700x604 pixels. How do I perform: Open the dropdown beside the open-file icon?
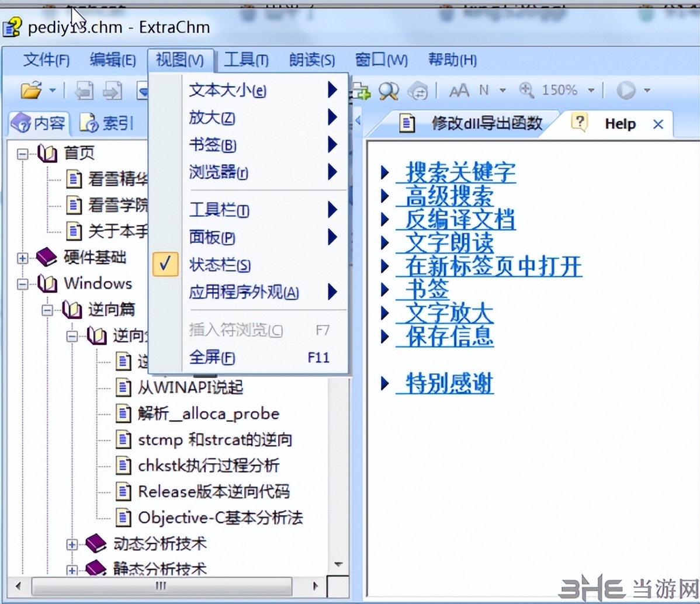[x=53, y=91]
